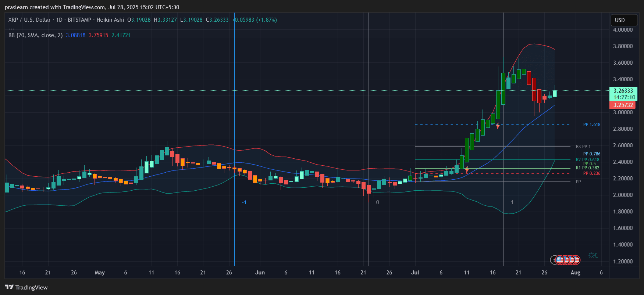Select the R3 PP 1 pivot level label
This screenshot has width=644, height=295.
point(583,147)
